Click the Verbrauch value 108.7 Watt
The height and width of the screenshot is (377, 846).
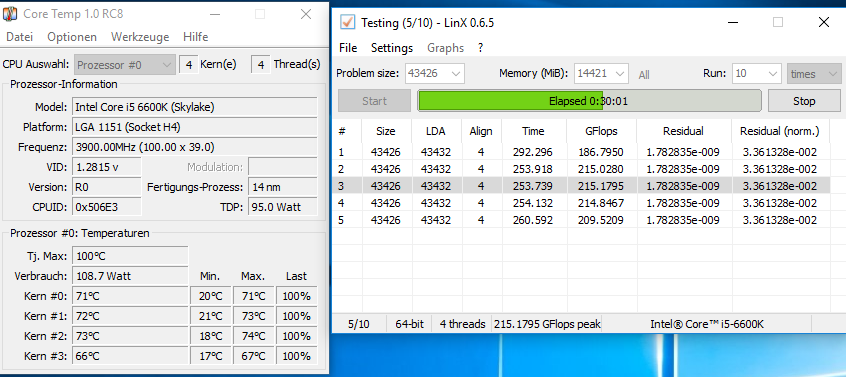[130, 276]
